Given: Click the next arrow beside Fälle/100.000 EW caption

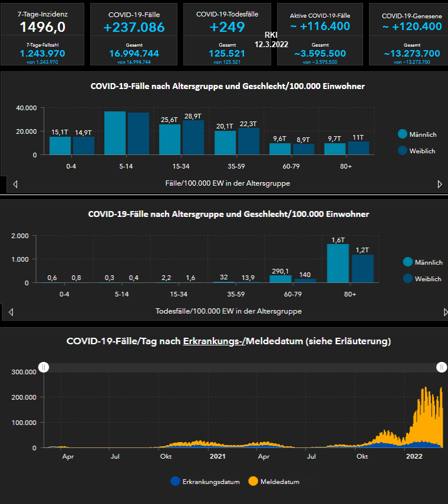Looking at the screenshot, I should pyautogui.click(x=440, y=184).
